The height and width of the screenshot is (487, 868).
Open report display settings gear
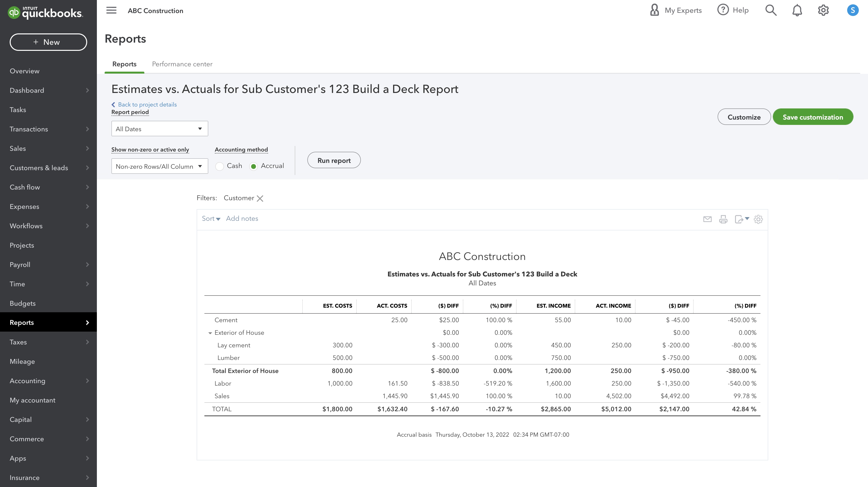pos(758,219)
